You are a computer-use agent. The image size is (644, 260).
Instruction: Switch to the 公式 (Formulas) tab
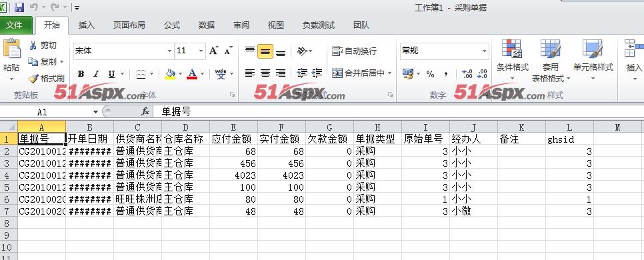(x=172, y=25)
